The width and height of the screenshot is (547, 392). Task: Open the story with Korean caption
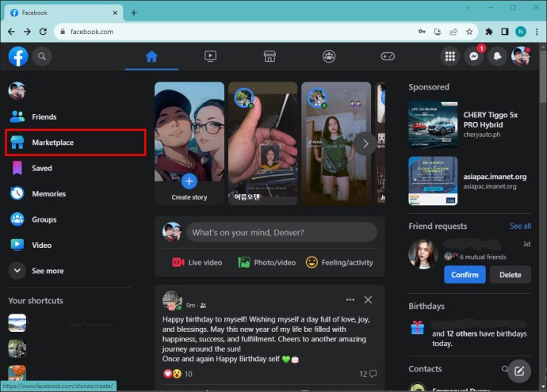[262, 143]
